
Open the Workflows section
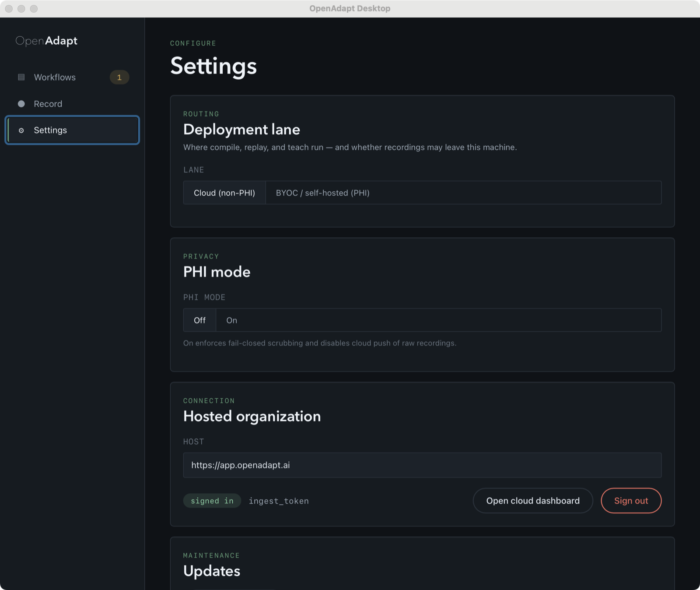pos(72,77)
